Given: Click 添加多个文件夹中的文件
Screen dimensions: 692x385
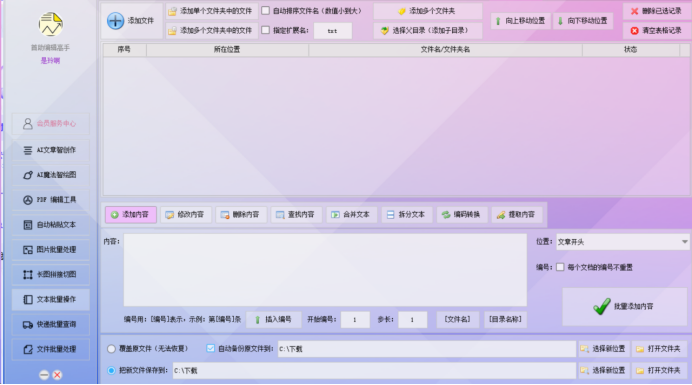Looking at the screenshot, I should pyautogui.click(x=211, y=30).
